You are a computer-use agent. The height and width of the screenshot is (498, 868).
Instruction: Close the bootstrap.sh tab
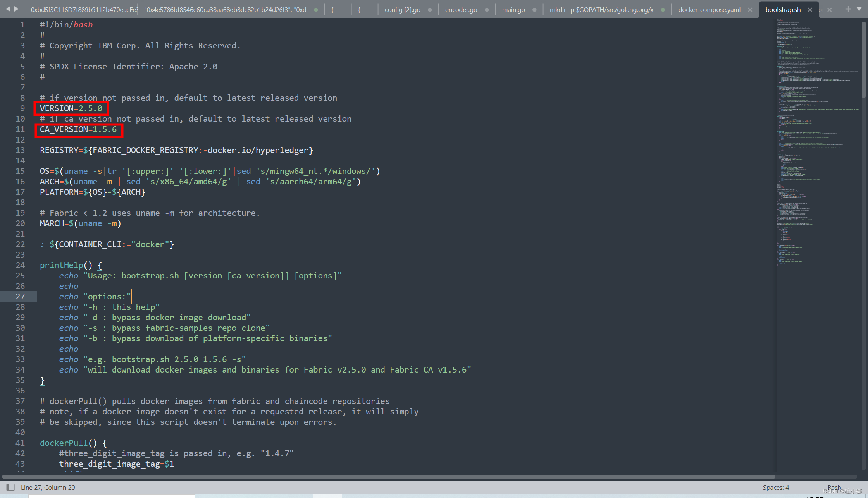(x=810, y=9)
